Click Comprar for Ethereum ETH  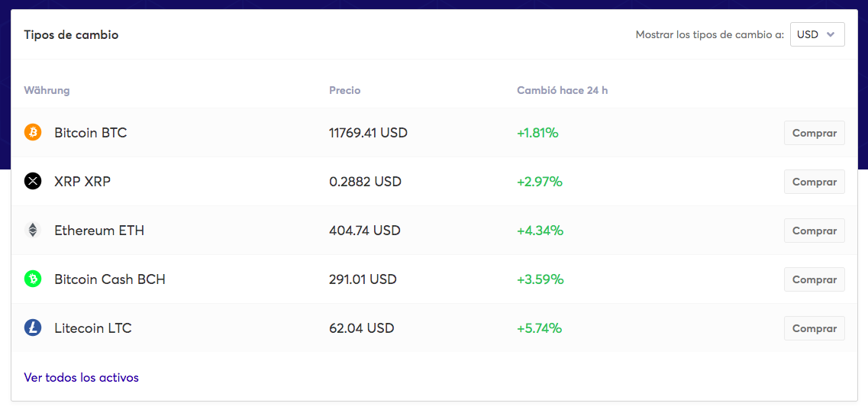pyautogui.click(x=815, y=231)
